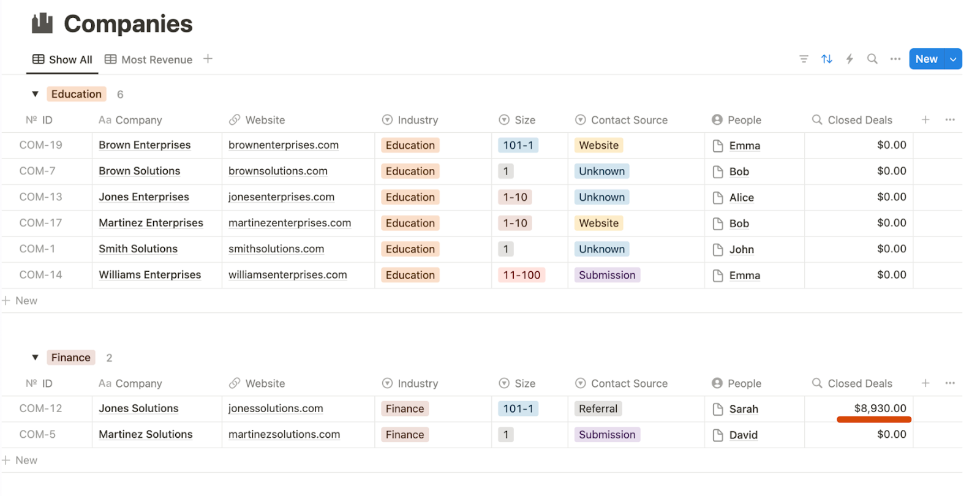Screen dimensions: 980x496
Task: Click $0.00 closed deals for Martinez Solutions
Action: (891, 434)
